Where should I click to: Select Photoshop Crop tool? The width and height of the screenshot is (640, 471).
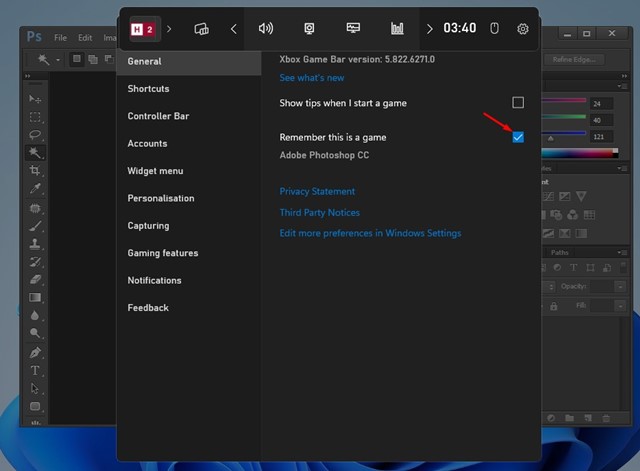pos(35,171)
